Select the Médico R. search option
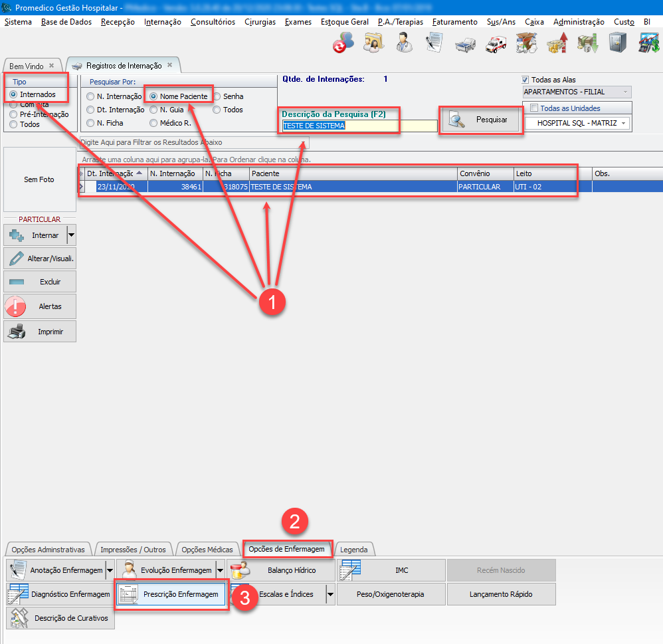 click(153, 123)
